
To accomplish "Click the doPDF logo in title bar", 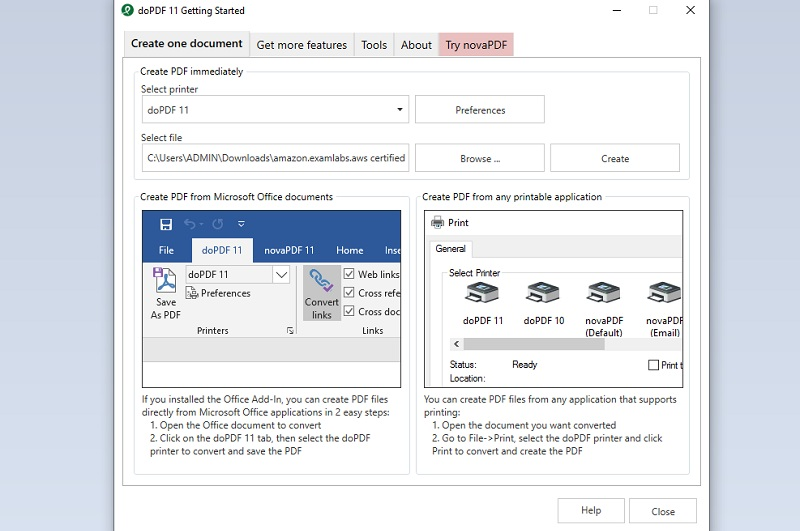I will [x=127, y=11].
